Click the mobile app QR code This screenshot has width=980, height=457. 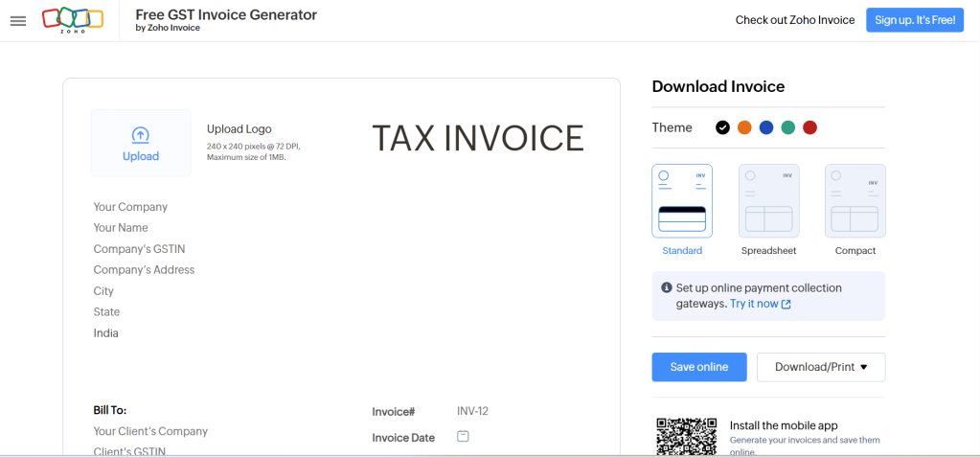coord(686,436)
